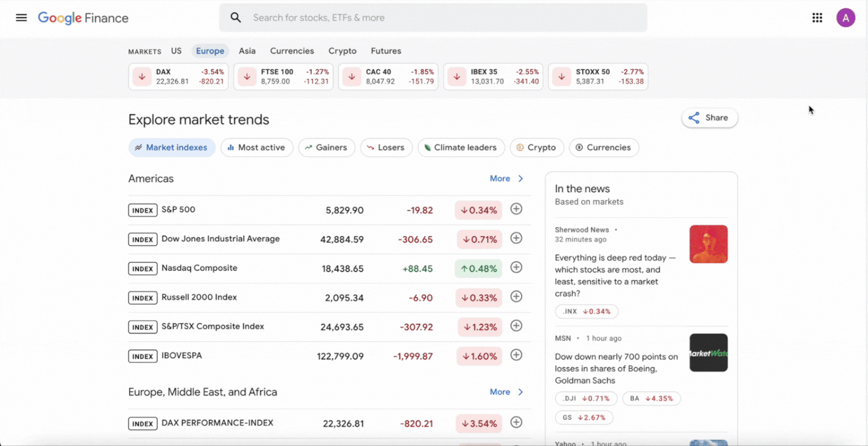Screen dimensions: 868x446
Task: Open the Currencies markets tab
Action: (x=292, y=51)
